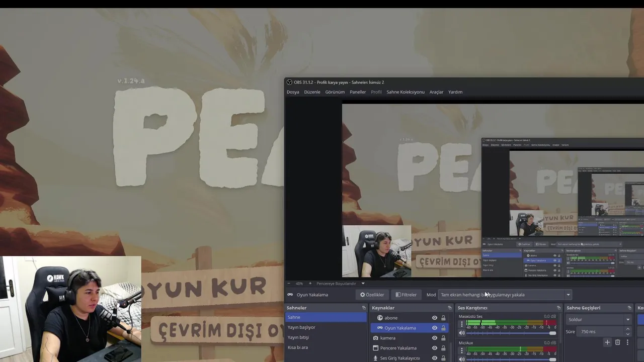Open the Sahne Koleksiyonu menu
The width and height of the screenshot is (644, 362).
tap(406, 92)
